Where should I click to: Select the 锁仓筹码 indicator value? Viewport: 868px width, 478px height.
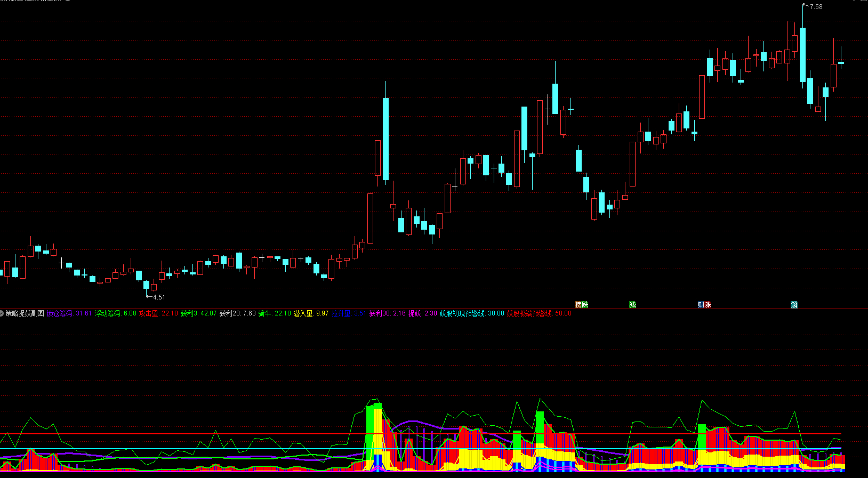pyautogui.click(x=84, y=313)
